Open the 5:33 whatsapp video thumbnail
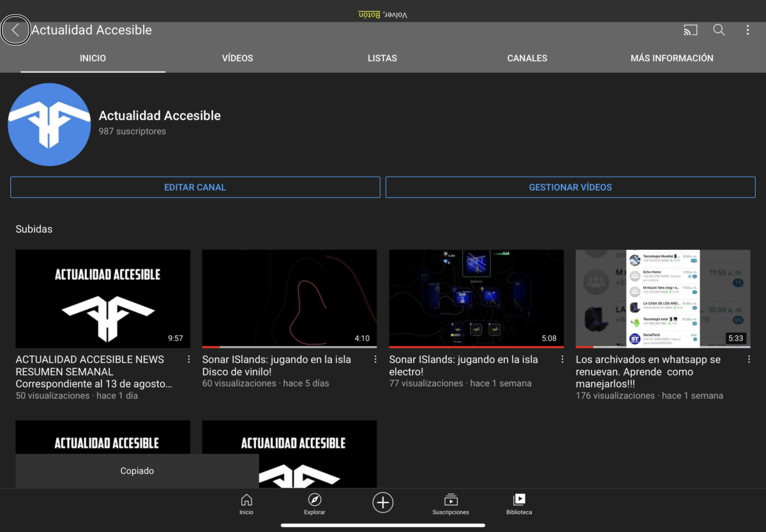Screen dimensions: 766x532 click(663, 299)
